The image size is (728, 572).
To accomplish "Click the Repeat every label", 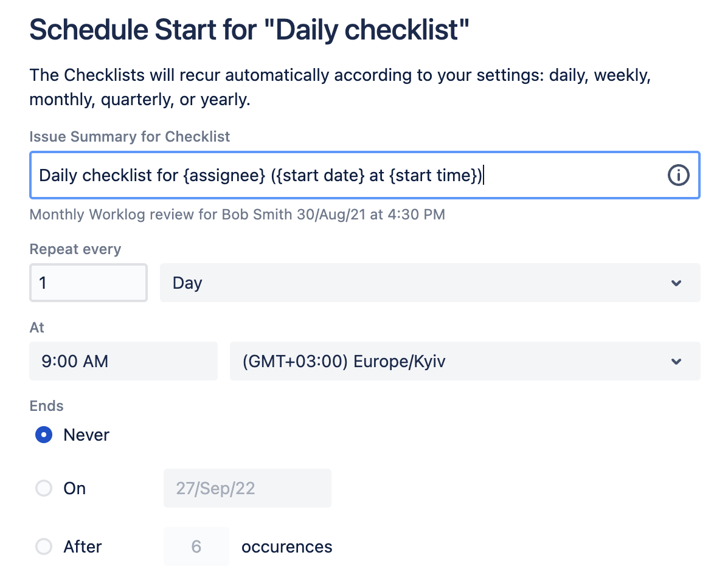I will coord(75,249).
